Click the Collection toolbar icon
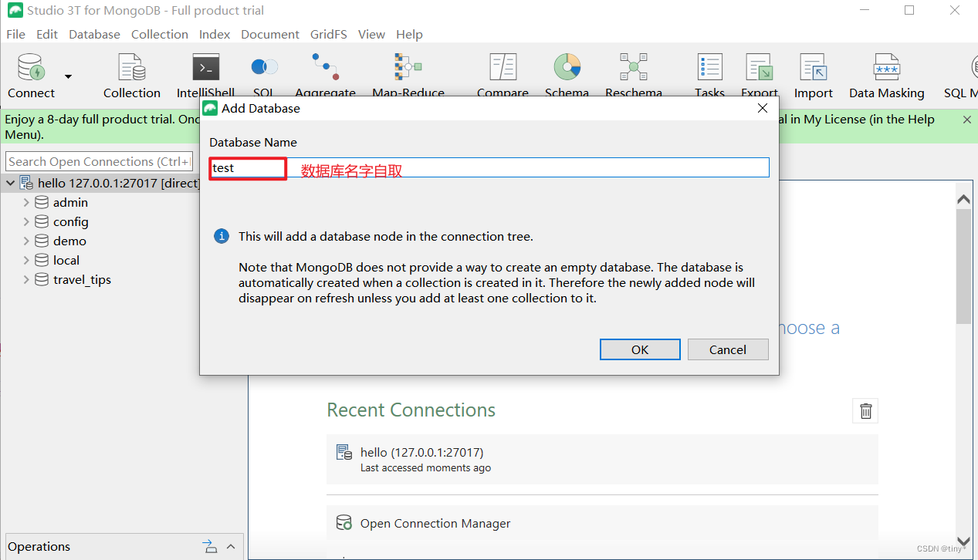This screenshot has width=978, height=560. pos(132,68)
